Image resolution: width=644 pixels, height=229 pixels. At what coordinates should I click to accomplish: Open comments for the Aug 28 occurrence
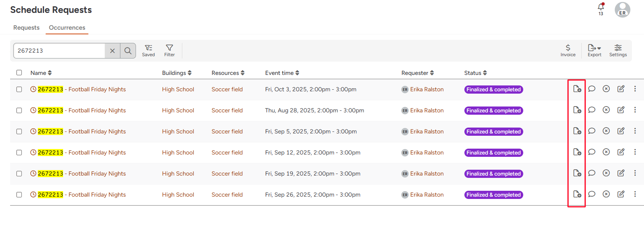(591, 110)
